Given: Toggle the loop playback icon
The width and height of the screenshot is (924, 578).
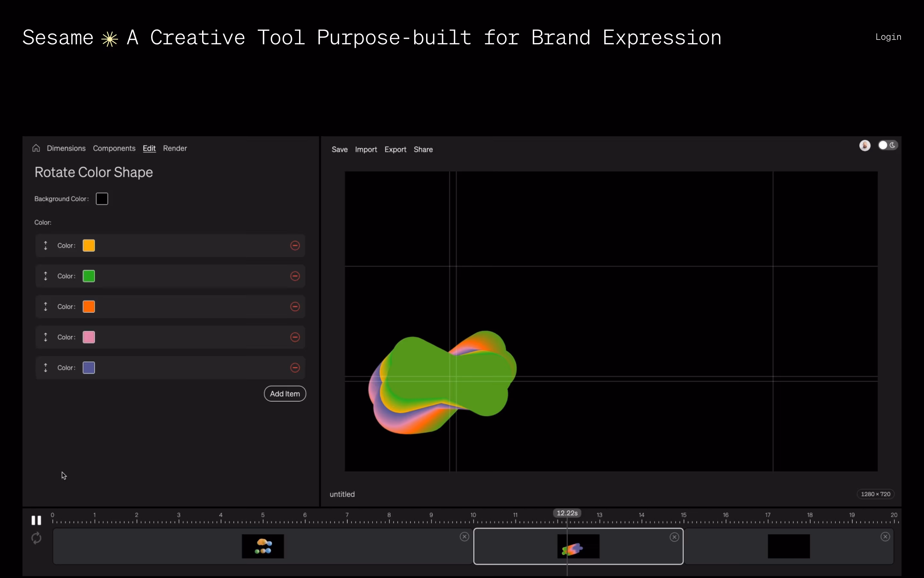Looking at the screenshot, I should click(x=36, y=538).
